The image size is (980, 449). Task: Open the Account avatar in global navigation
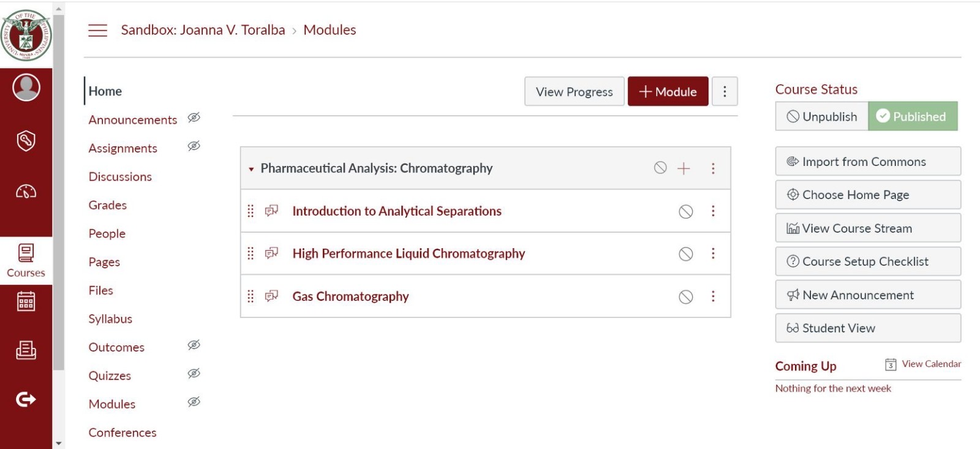click(26, 88)
